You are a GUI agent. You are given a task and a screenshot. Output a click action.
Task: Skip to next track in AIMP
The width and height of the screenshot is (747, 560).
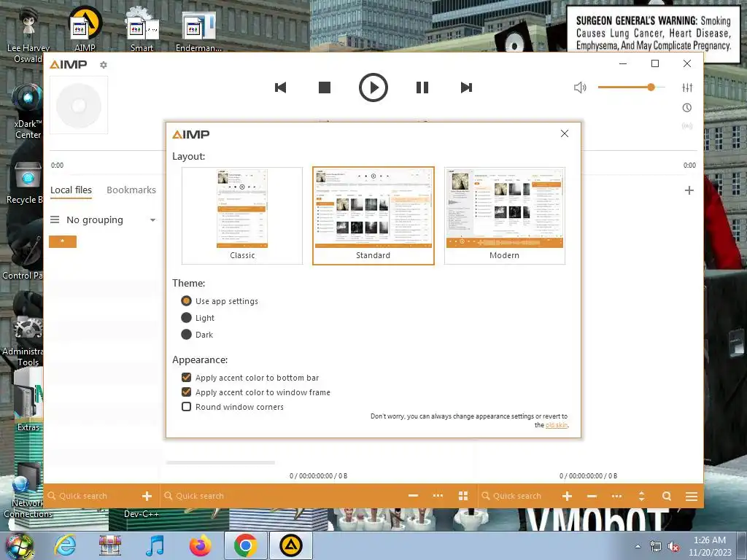pyautogui.click(x=466, y=87)
